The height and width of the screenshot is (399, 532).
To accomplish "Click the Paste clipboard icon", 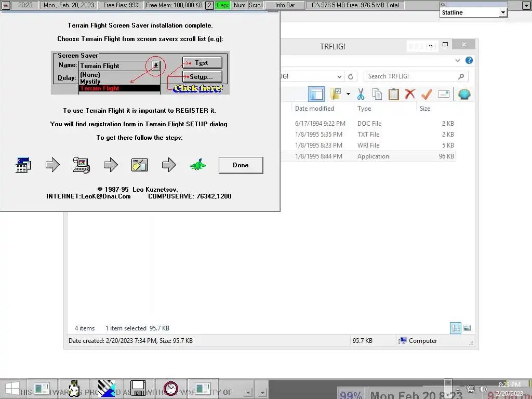I will (394, 94).
